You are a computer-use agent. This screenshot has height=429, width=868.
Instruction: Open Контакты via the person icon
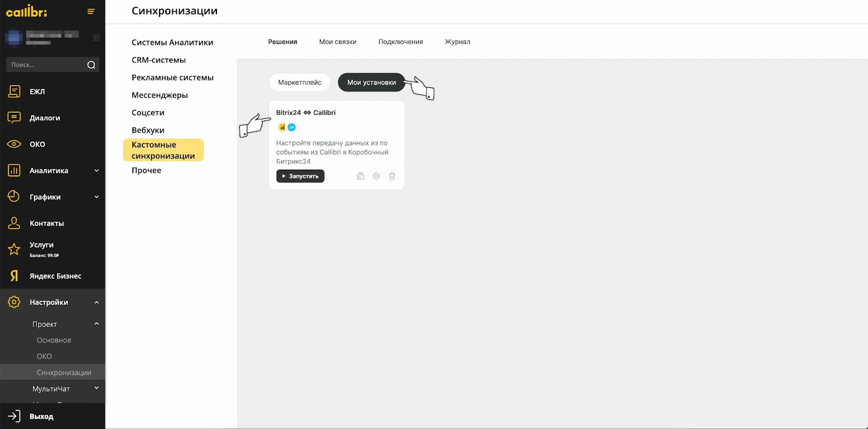(14, 223)
